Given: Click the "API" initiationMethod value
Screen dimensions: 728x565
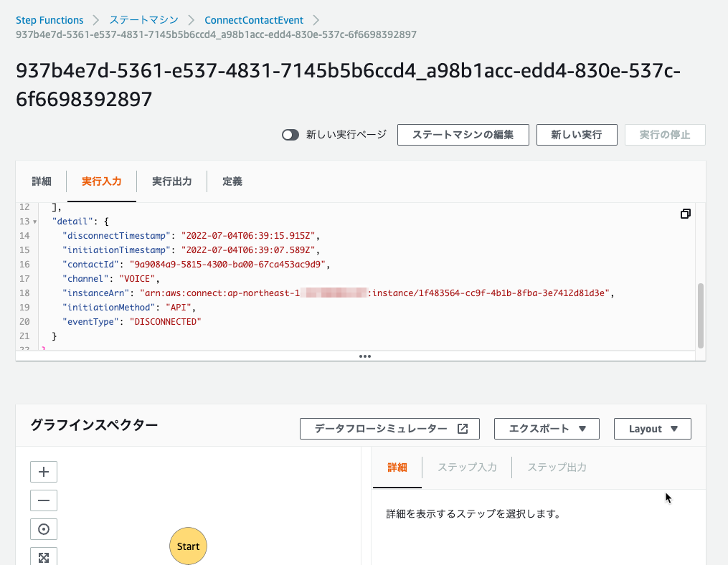Looking at the screenshot, I should tap(179, 308).
